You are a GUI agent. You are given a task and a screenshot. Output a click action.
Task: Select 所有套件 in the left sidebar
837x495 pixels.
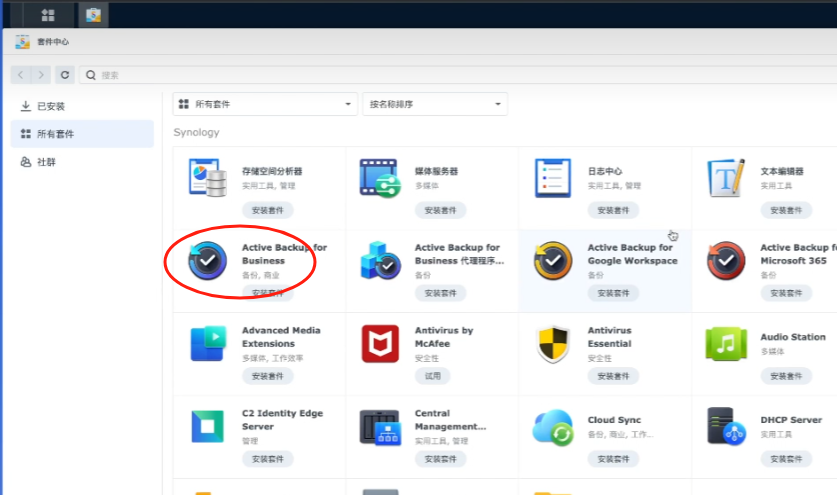(x=55, y=134)
